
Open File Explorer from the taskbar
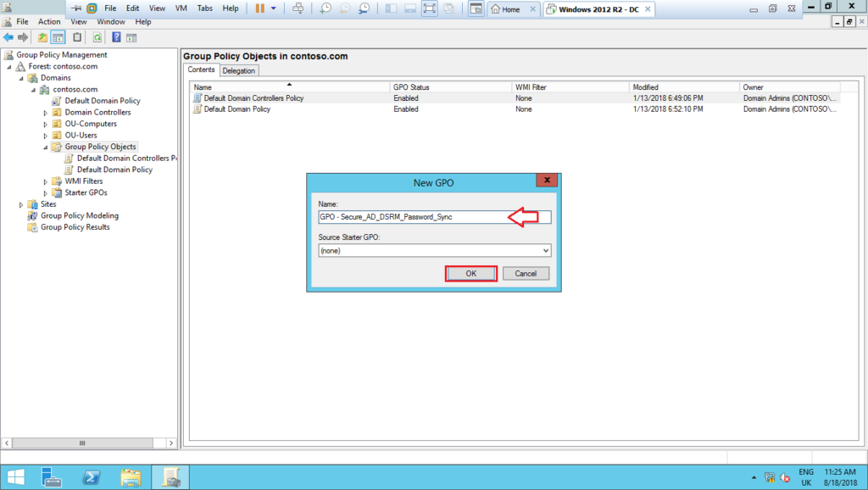pyautogui.click(x=131, y=477)
